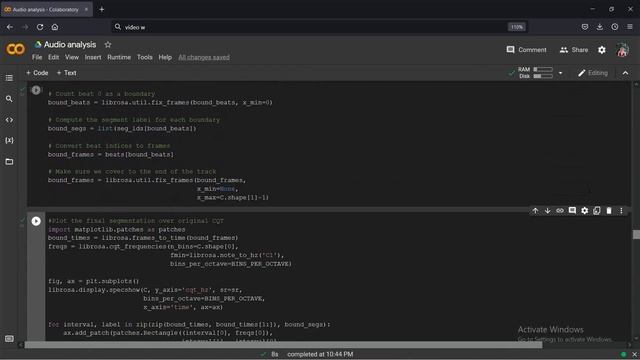640x360 pixels.
Task: Mirror cell in tab icon
Action: point(597,211)
